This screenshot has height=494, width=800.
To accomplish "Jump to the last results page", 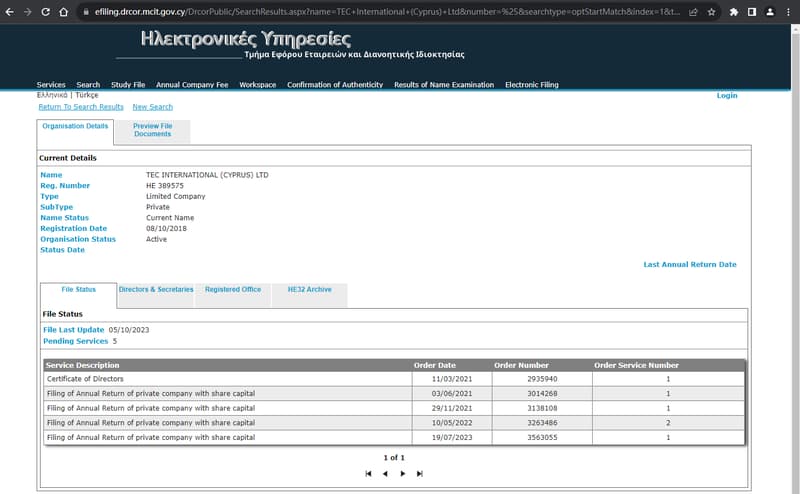I will point(420,473).
